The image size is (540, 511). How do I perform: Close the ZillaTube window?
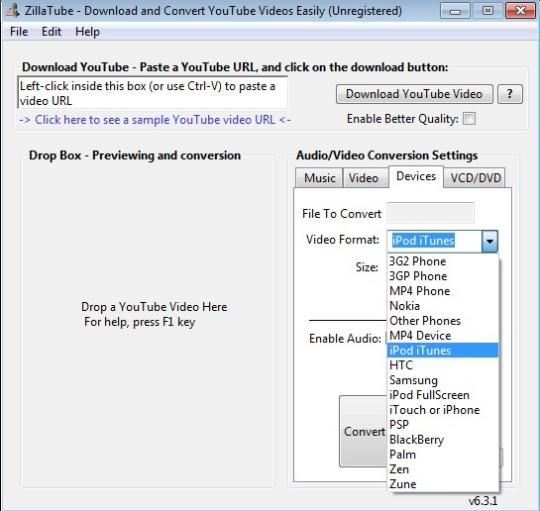coord(520,10)
